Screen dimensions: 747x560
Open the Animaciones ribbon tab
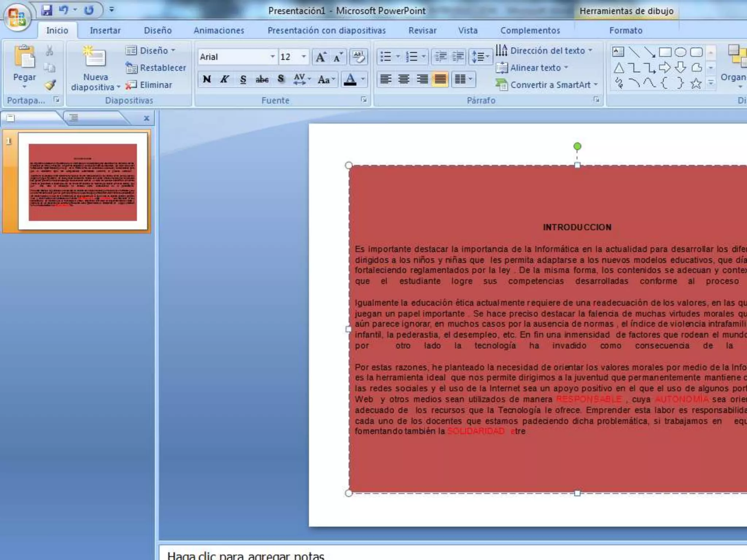(219, 31)
